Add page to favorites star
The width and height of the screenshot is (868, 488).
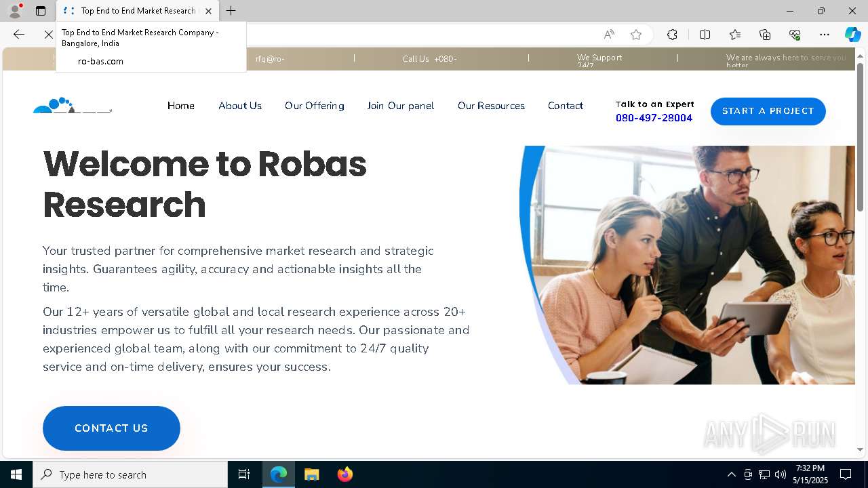pyautogui.click(x=636, y=35)
